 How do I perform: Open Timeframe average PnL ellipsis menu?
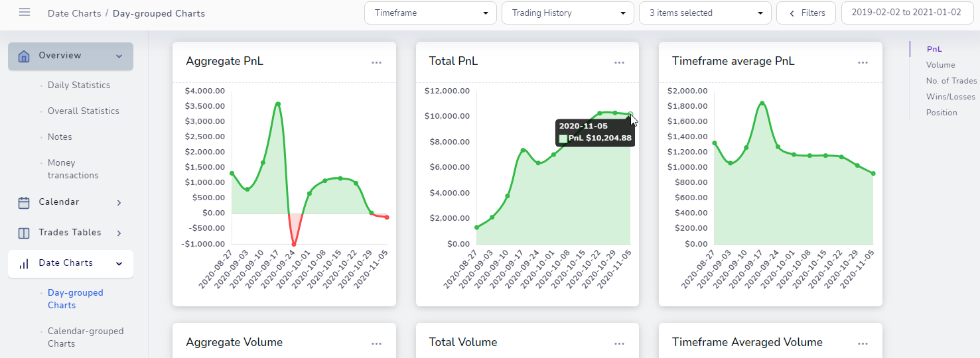[x=863, y=62]
